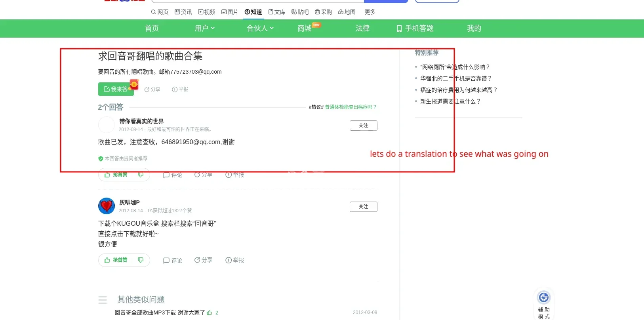Click the green 我来答 answer button
Screen dimensions: 644x320
[x=116, y=89]
